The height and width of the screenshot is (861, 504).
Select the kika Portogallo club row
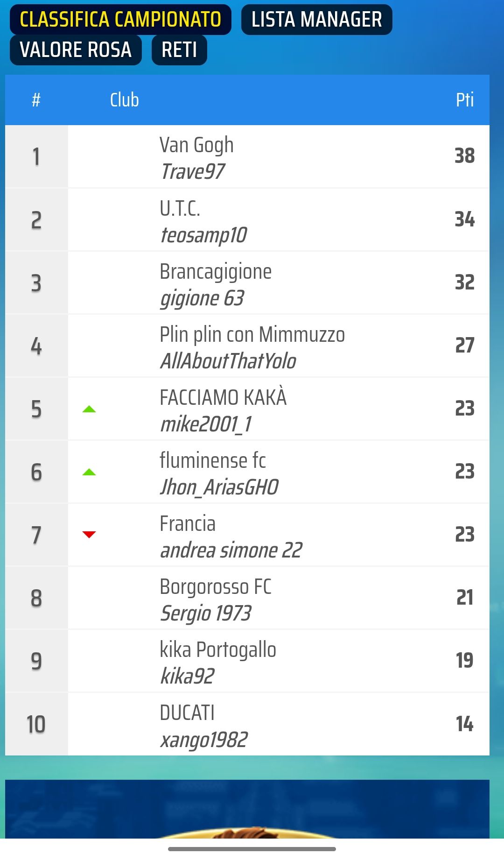pos(247,661)
